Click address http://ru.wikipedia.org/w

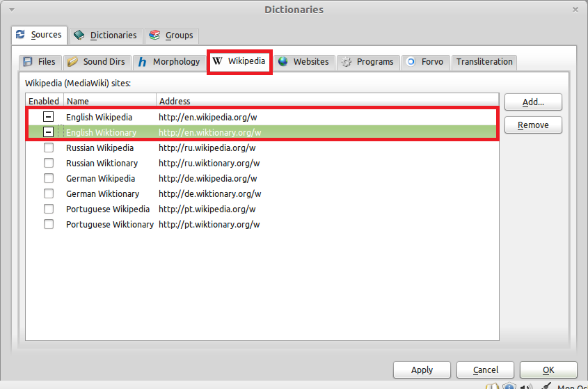click(x=207, y=148)
